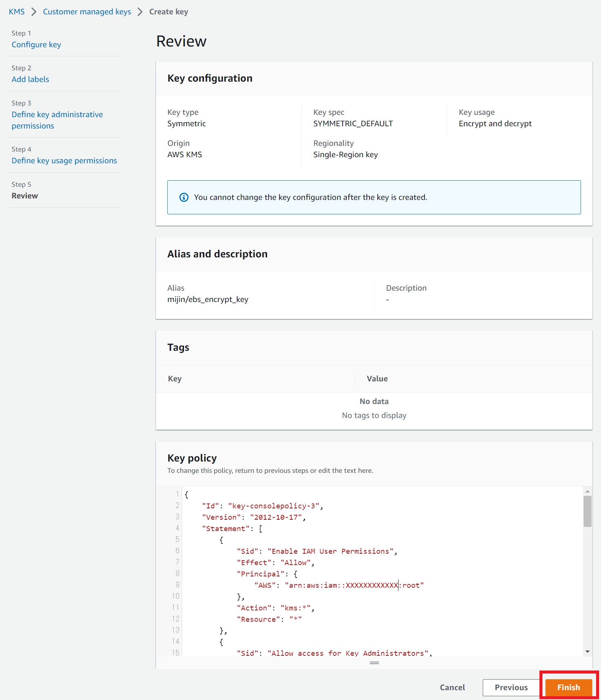The width and height of the screenshot is (601, 700).
Task: Click the Finish button
Action: click(x=569, y=687)
